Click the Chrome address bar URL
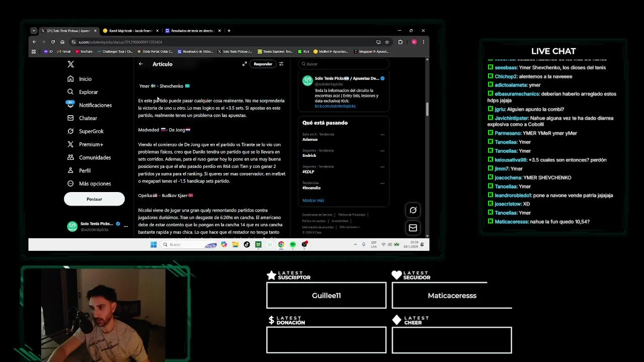The height and width of the screenshot is (362, 644). [120, 42]
